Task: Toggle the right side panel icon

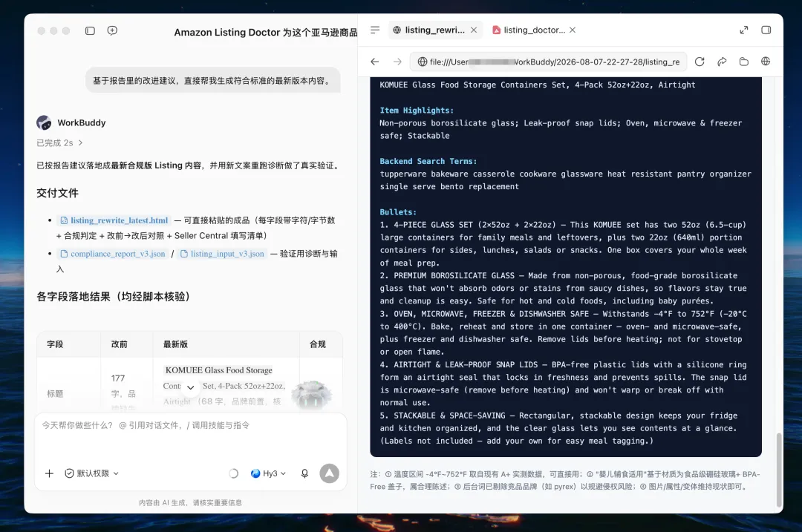Action: point(766,30)
